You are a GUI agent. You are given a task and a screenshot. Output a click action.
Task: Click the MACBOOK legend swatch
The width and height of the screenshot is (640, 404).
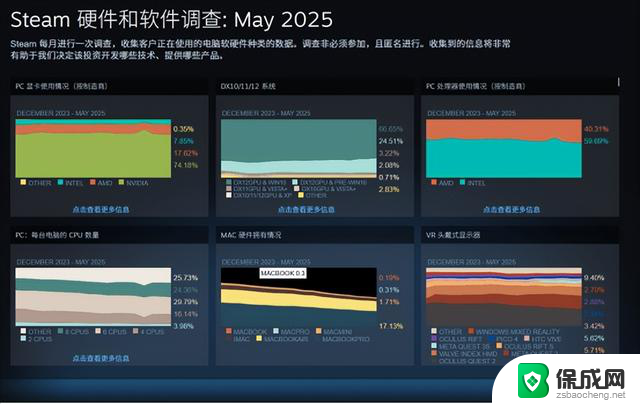point(229,331)
